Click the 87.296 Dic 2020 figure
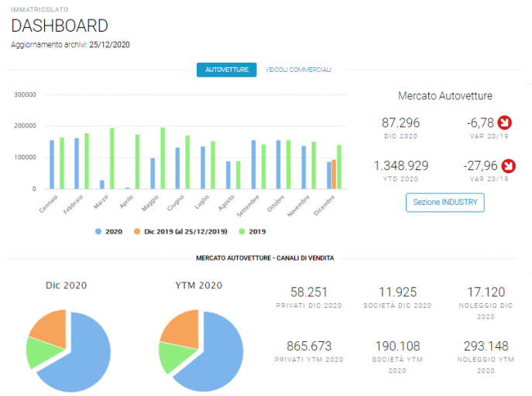This screenshot has height=396, width=532. click(x=400, y=123)
